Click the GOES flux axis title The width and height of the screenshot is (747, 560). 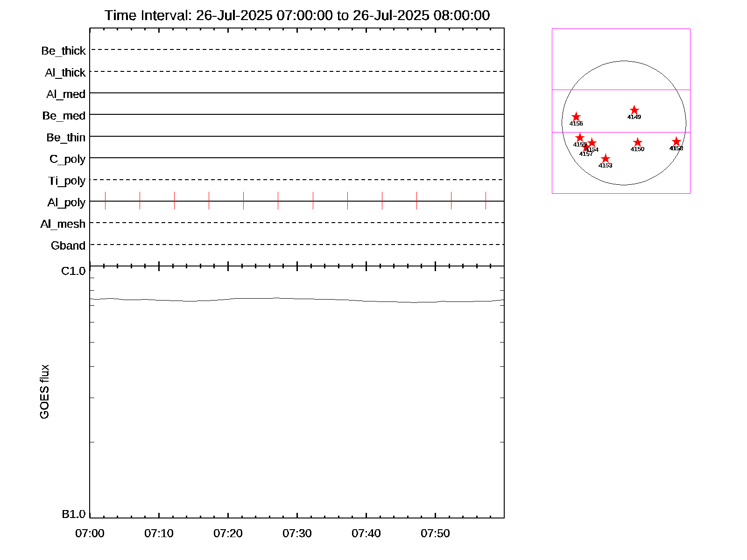(x=44, y=392)
